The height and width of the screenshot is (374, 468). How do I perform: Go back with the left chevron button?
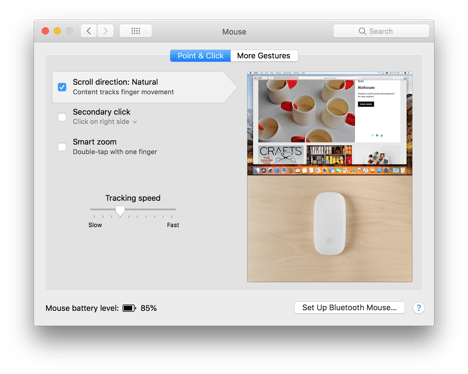tap(89, 31)
